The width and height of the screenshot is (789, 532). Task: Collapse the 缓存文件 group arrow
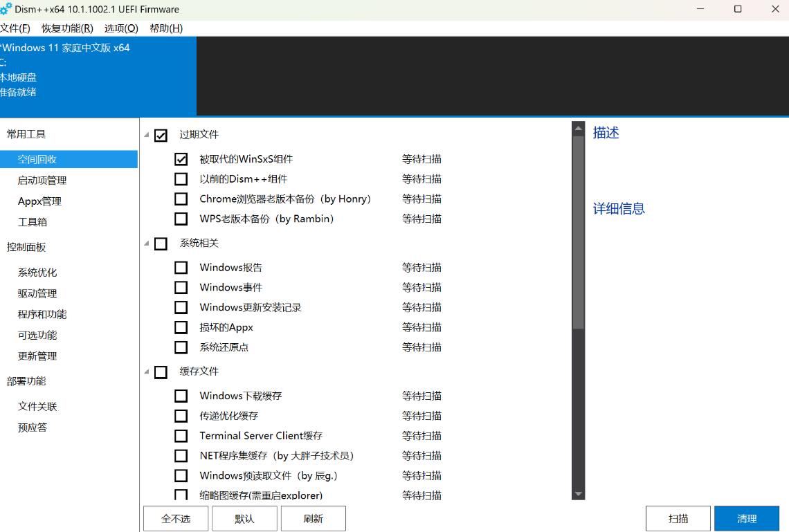tap(147, 372)
